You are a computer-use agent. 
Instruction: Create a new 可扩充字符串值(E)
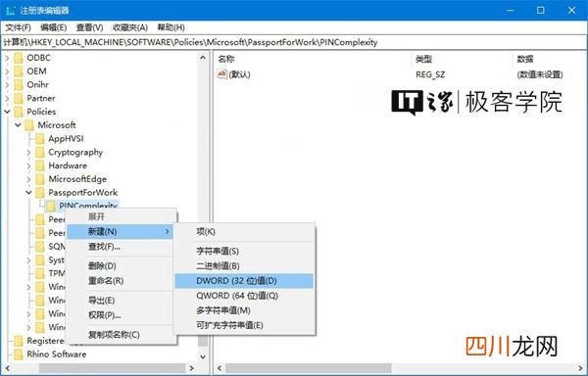(244, 325)
